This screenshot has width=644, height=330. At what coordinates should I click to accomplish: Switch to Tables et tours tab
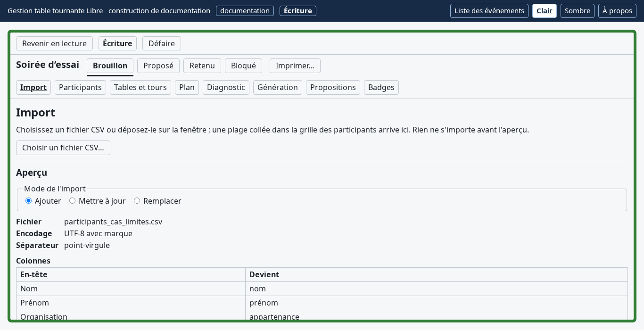pos(140,87)
